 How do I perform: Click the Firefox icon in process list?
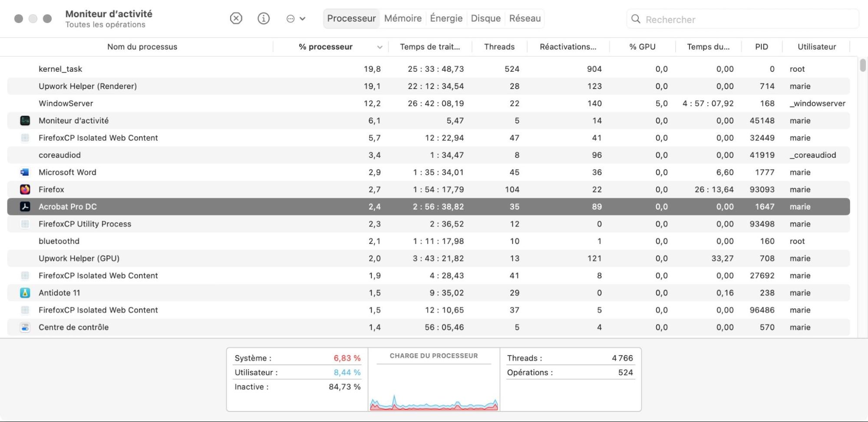coord(25,189)
